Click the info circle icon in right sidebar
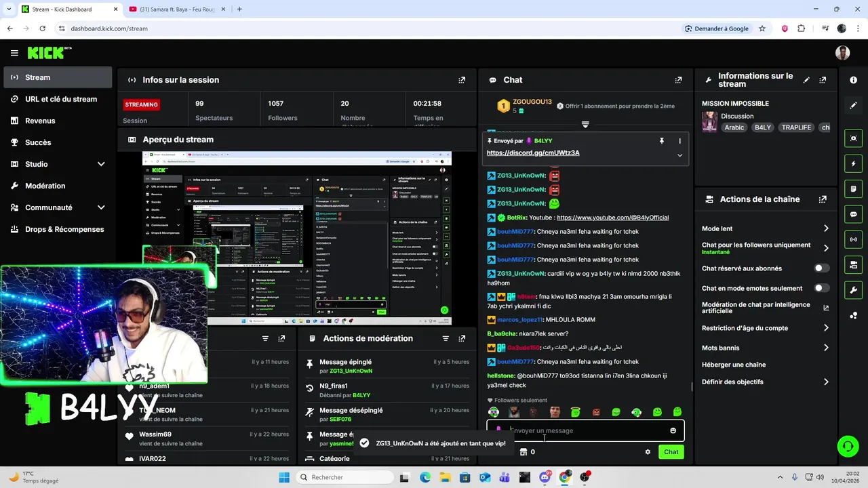Viewport: 868px width, 488px height. [853, 80]
